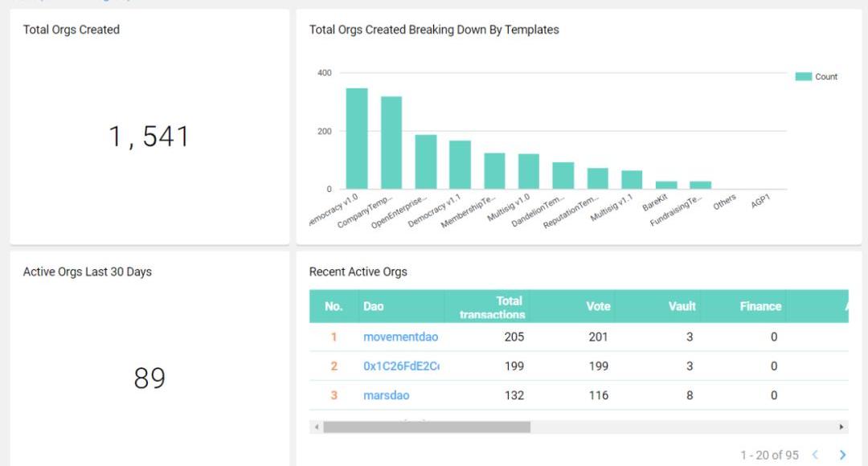Viewport: 868px width, 466px height.
Task: Sort by Total transactions column header
Action: point(491,307)
